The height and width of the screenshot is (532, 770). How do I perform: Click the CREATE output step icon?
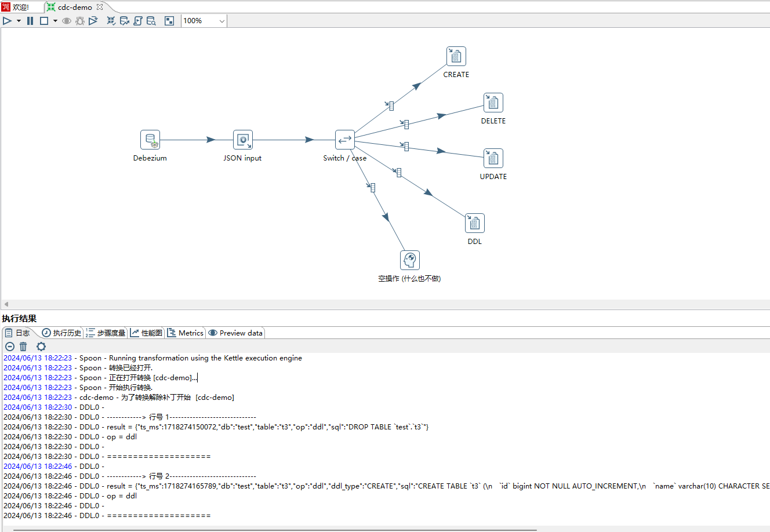click(456, 57)
